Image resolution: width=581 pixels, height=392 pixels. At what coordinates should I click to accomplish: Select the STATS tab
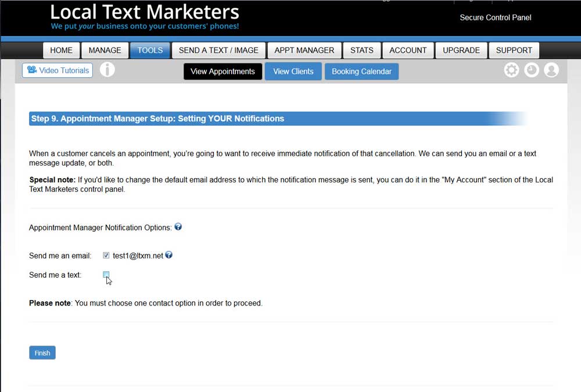361,50
